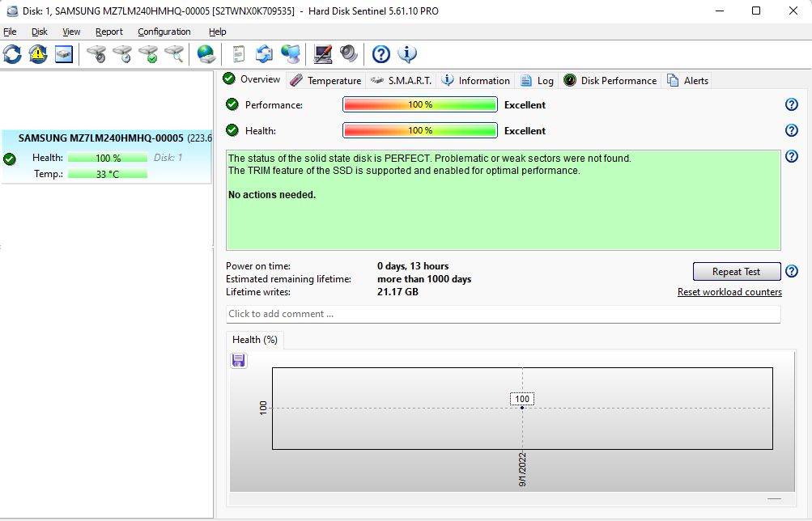Click the disk with magnifying glass icon
The image size is (812, 521).
(x=174, y=54)
